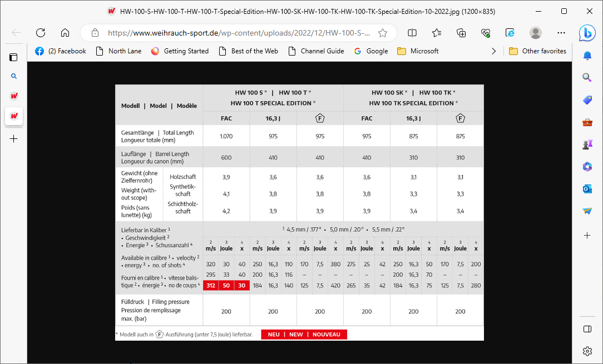
Task: Open Bing Copilot chat
Action: pos(587,33)
